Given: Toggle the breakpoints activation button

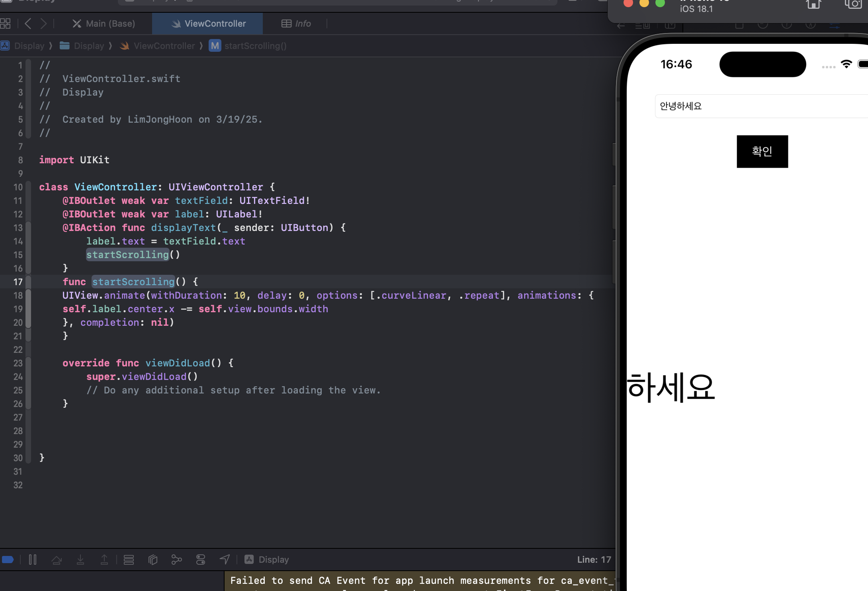Looking at the screenshot, I should pyautogui.click(x=8, y=560).
